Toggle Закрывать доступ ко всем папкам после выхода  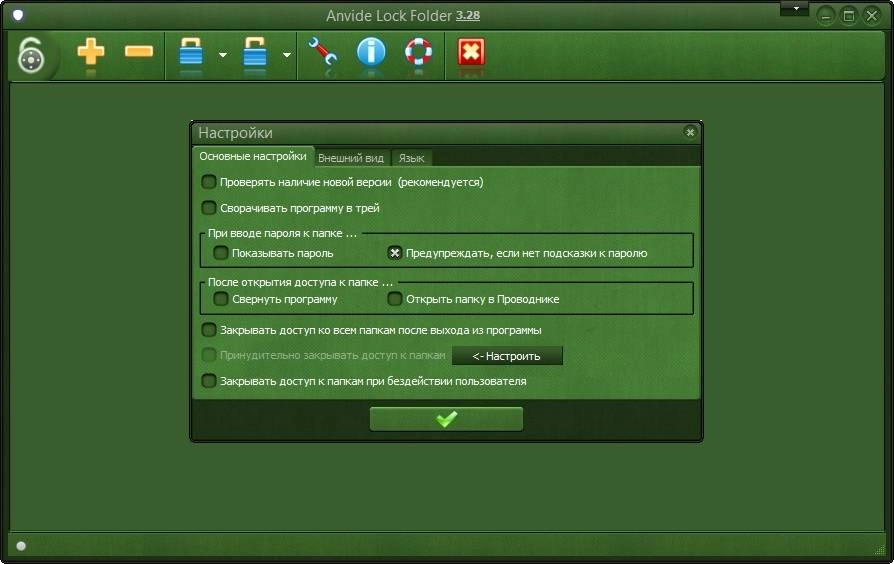tap(209, 330)
